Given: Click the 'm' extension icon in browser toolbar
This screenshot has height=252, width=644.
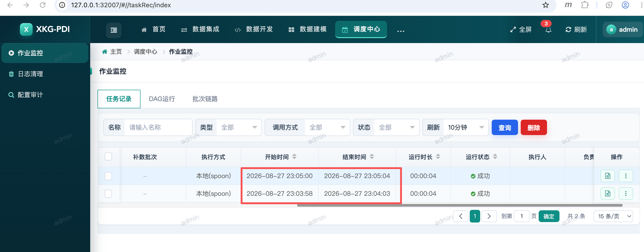Looking at the screenshot, I should [x=568, y=5].
